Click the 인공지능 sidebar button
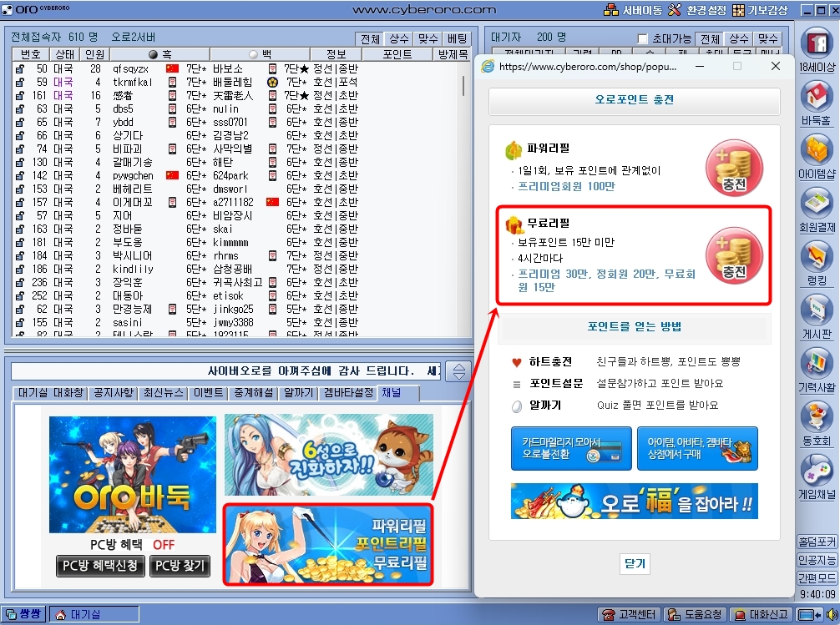 point(817,560)
